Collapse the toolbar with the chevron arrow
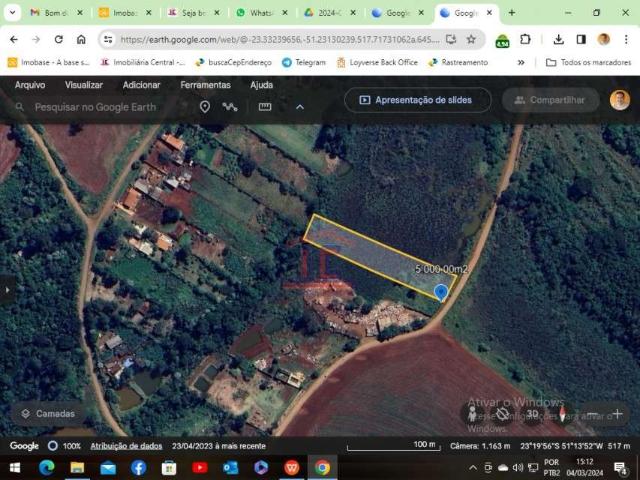 tap(299, 107)
